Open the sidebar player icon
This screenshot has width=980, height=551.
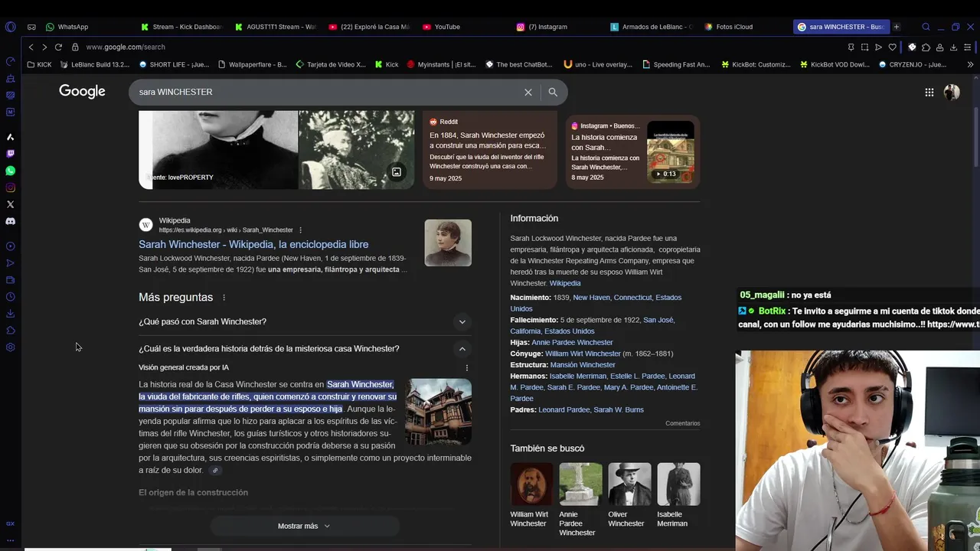(x=10, y=246)
